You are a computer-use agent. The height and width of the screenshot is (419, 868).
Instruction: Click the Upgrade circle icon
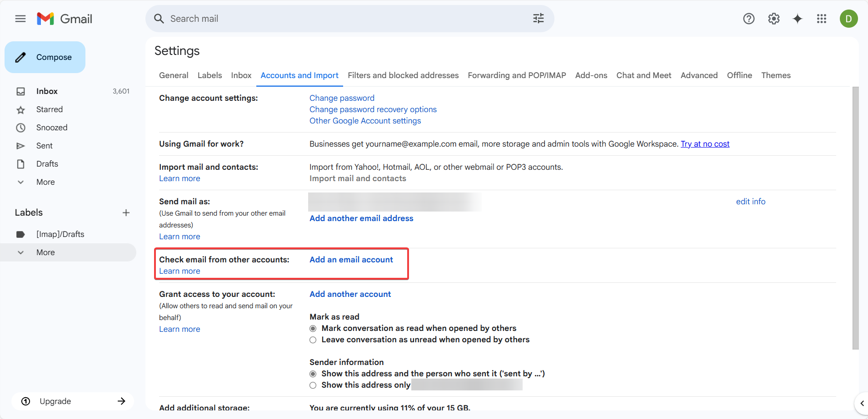tap(26, 401)
